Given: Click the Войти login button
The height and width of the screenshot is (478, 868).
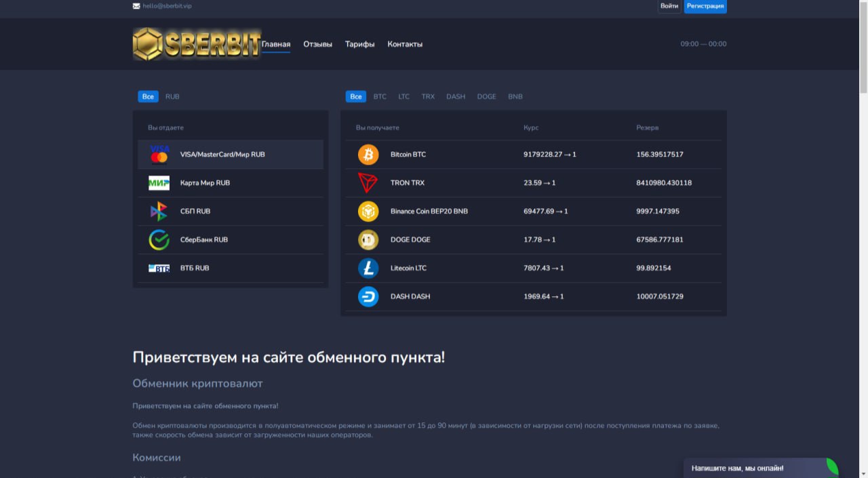Looking at the screenshot, I should [x=669, y=6].
